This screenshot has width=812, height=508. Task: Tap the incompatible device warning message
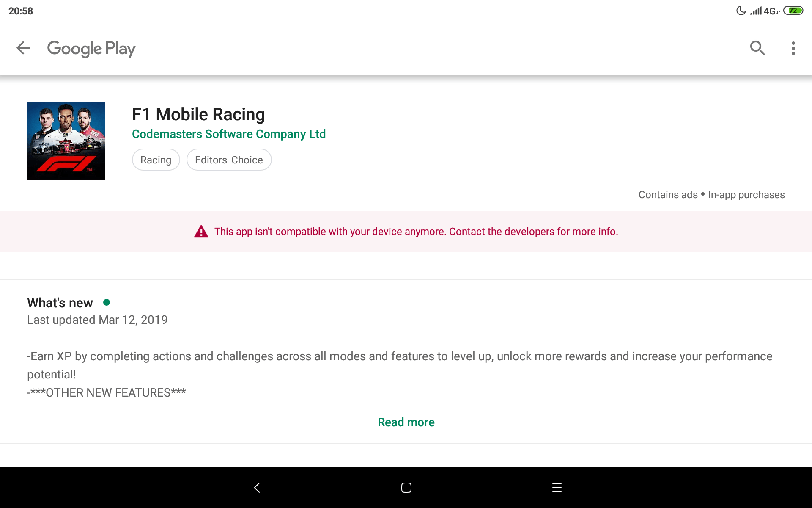point(416,232)
